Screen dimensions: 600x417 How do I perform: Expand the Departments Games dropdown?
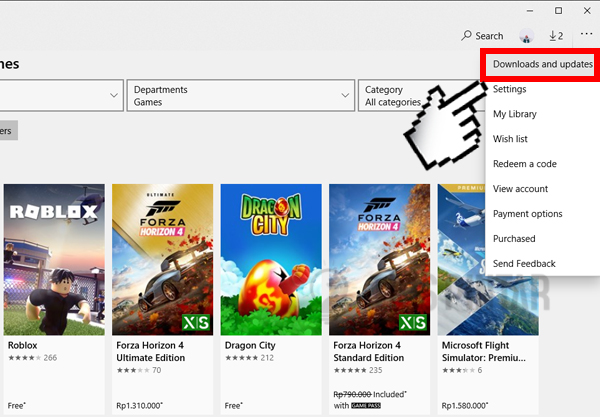coord(241,96)
